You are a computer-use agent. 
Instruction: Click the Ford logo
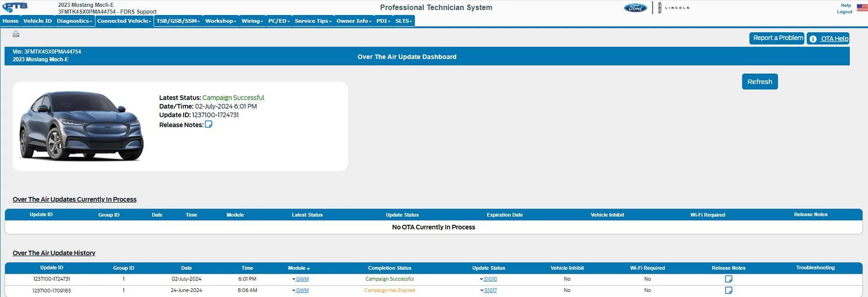(635, 8)
